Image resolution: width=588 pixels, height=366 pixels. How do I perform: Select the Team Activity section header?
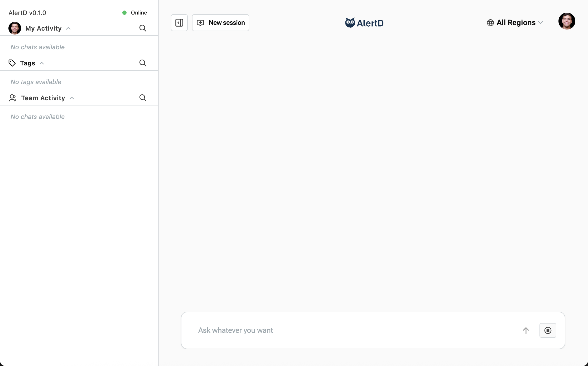pyautogui.click(x=43, y=98)
